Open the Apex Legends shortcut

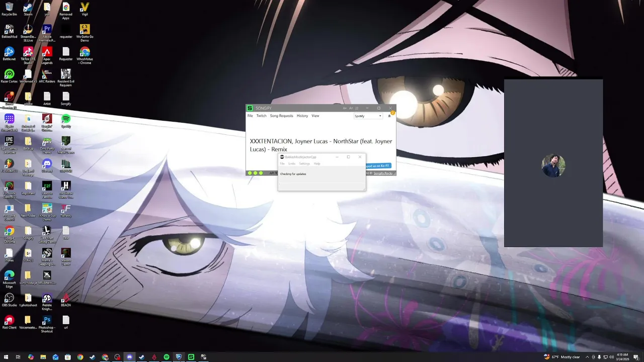pyautogui.click(x=47, y=55)
